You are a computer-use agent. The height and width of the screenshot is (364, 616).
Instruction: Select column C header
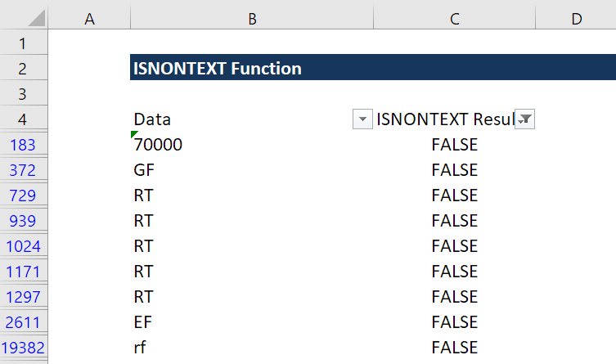click(x=454, y=18)
